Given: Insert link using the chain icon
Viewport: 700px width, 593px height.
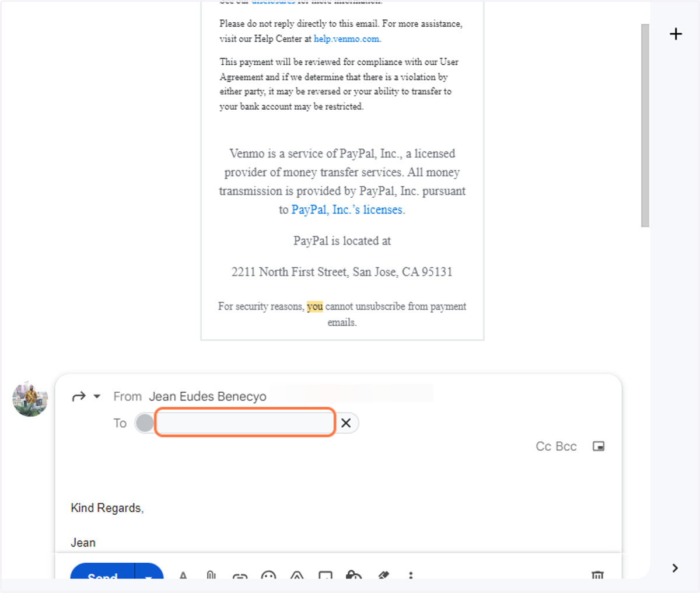Looking at the screenshot, I should coord(240,576).
